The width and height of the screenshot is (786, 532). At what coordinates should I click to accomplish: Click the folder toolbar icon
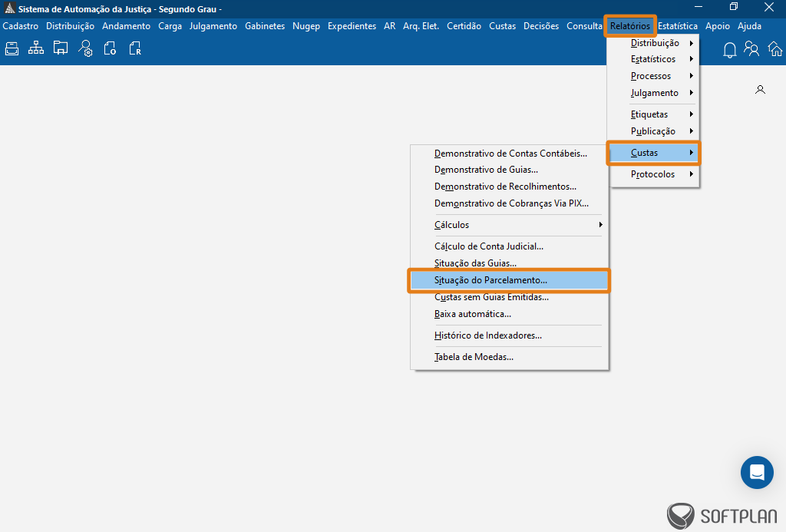coord(61,48)
